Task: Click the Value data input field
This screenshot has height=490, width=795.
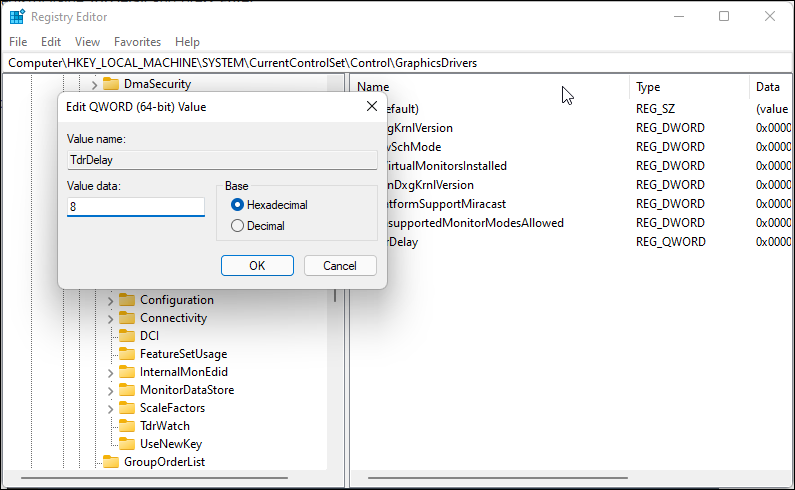Action: (x=136, y=206)
